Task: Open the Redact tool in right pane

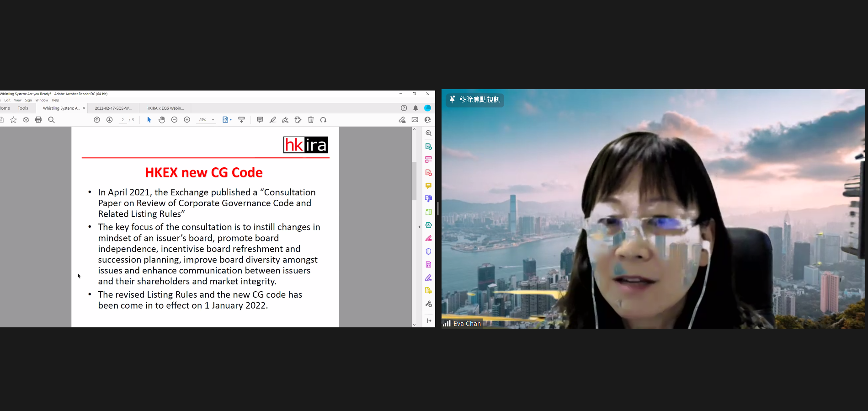Action: click(x=429, y=238)
